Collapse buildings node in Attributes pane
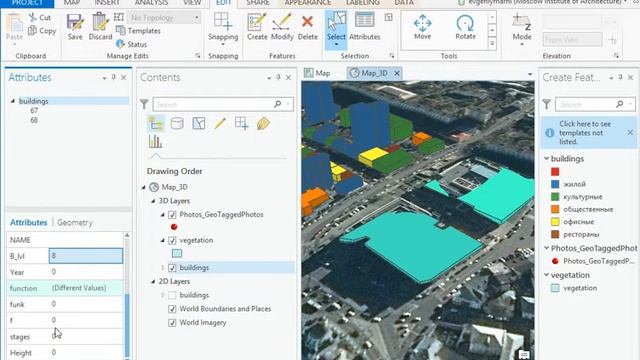 pos(13,101)
